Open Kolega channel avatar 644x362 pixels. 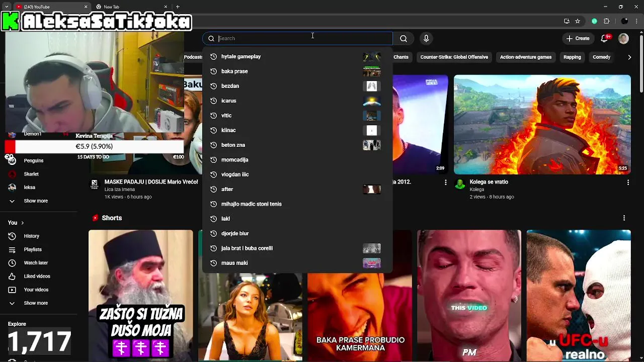coord(460,185)
